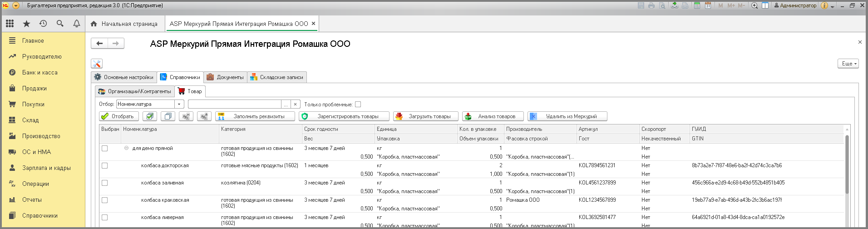Screen dimensions: 868x229
Task: Close the form with the X at right
Action: [860, 42]
